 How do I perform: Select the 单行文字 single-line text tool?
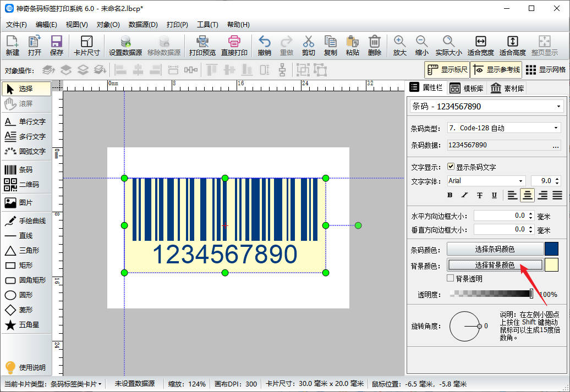click(26, 122)
